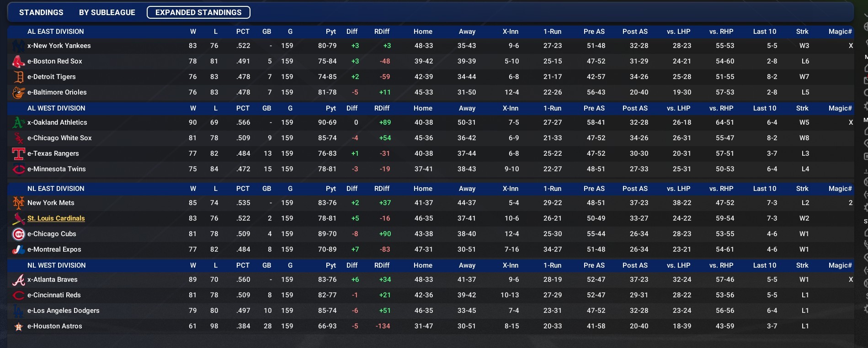The width and height of the screenshot is (868, 348).
Task: Sort AL West by Last 10 column header
Action: coord(764,108)
